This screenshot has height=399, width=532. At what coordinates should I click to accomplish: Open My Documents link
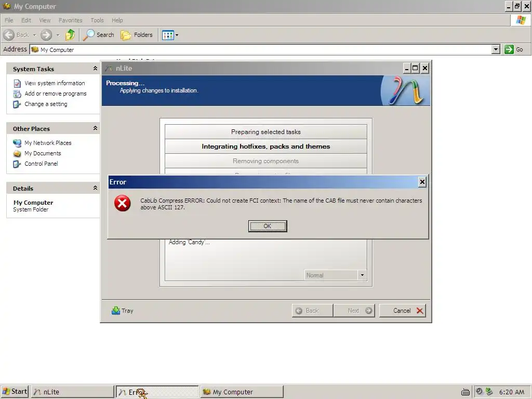(43, 153)
